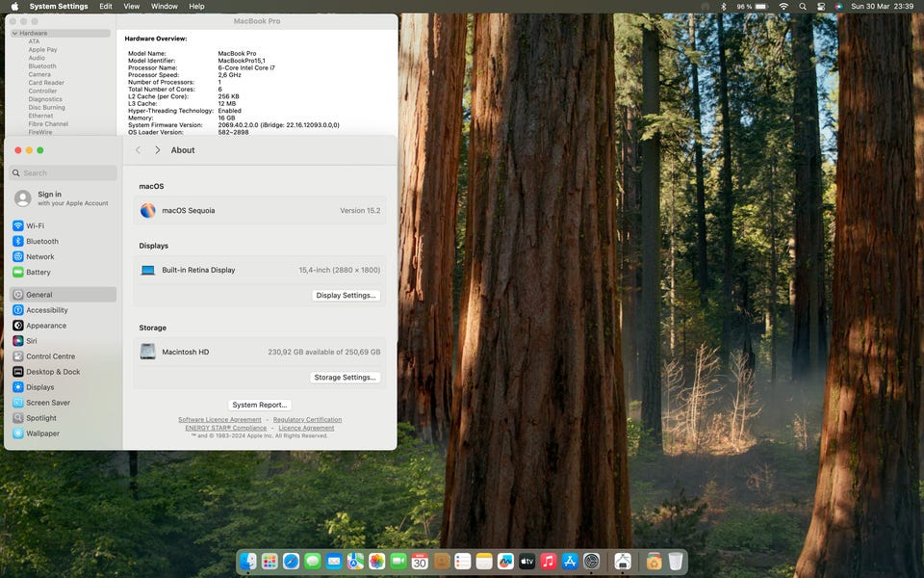Select Bluetooth in the Hardware list
The image size is (924, 578).
pyautogui.click(x=42, y=66)
